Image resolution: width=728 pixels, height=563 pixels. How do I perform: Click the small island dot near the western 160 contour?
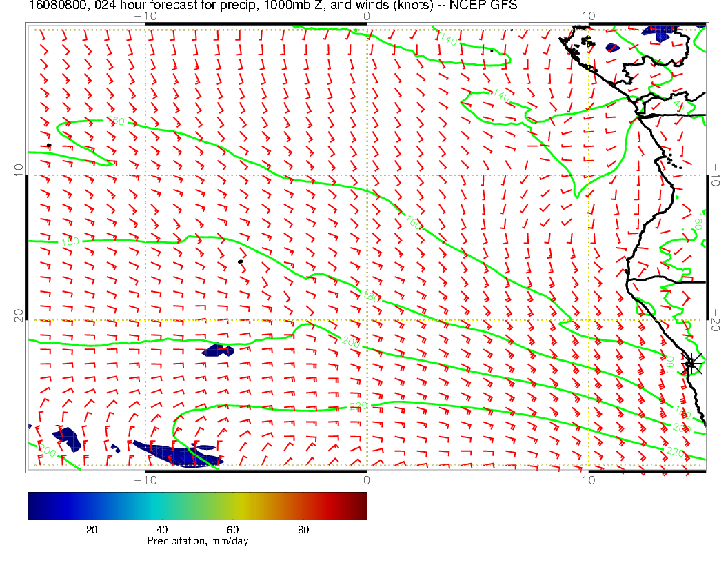pyautogui.click(x=48, y=145)
